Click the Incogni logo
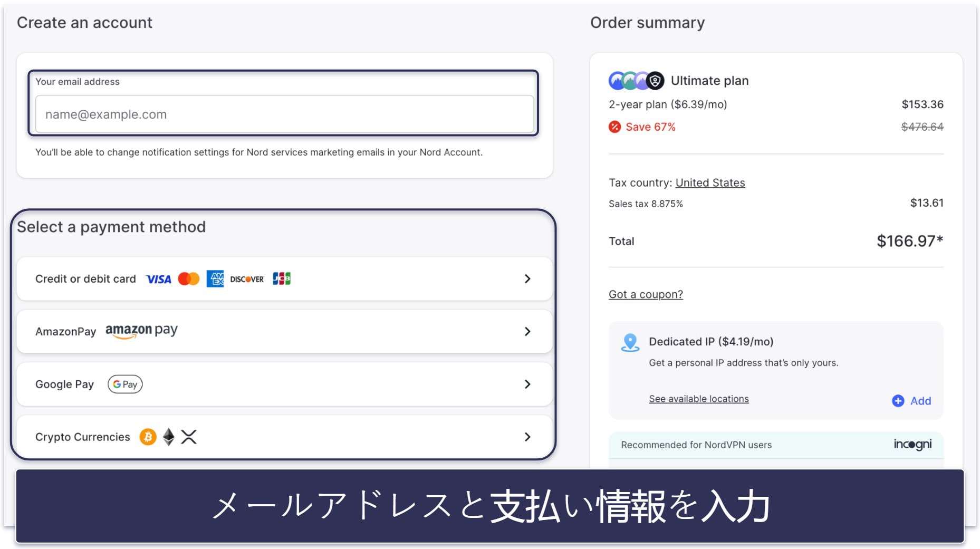The width and height of the screenshot is (980, 549). coord(912,444)
